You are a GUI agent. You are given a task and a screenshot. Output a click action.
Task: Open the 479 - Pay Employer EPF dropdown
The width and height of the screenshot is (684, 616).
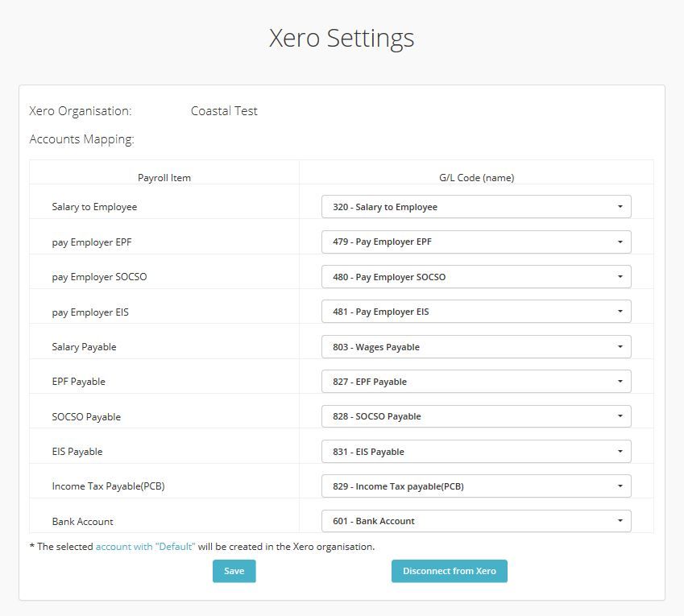point(476,242)
